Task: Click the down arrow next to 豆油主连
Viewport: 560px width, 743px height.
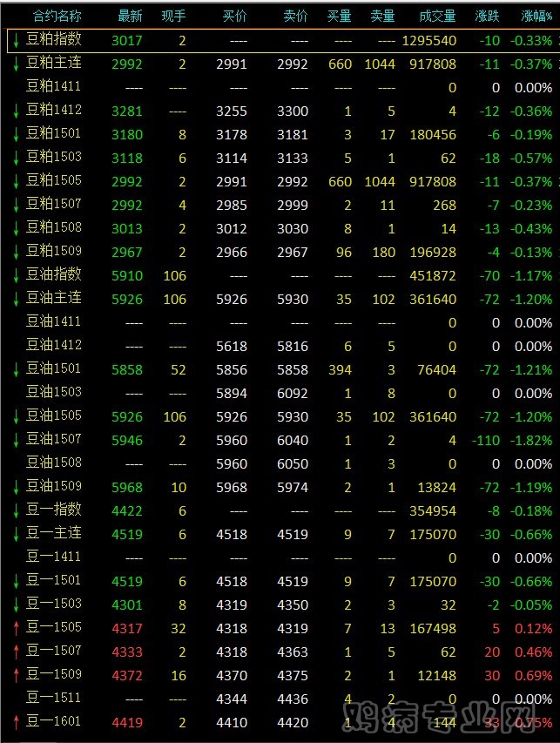Action: point(16,299)
